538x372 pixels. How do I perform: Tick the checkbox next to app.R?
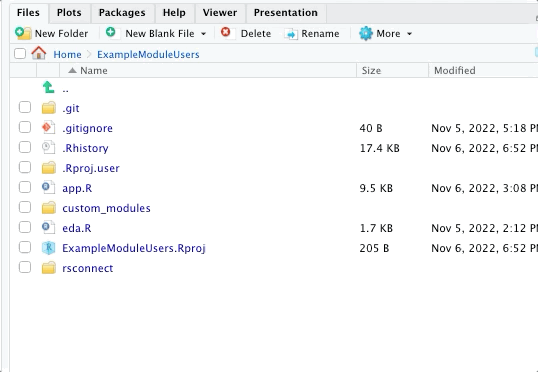25,187
